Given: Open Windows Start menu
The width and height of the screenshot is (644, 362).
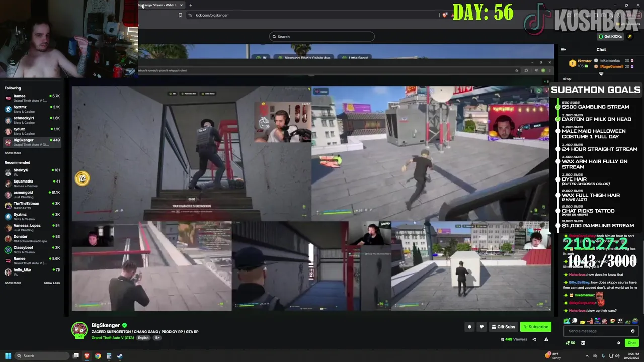Looking at the screenshot, I should pyautogui.click(x=8, y=356).
